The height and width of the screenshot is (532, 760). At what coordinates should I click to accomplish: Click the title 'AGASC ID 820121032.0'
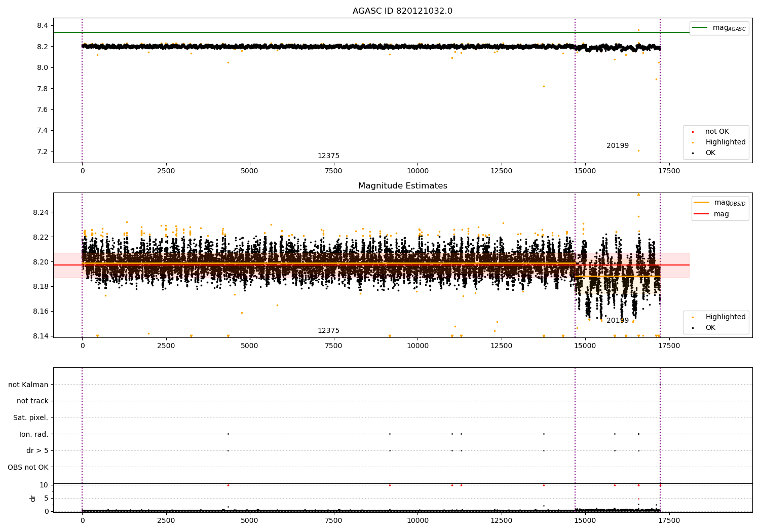pyautogui.click(x=402, y=11)
